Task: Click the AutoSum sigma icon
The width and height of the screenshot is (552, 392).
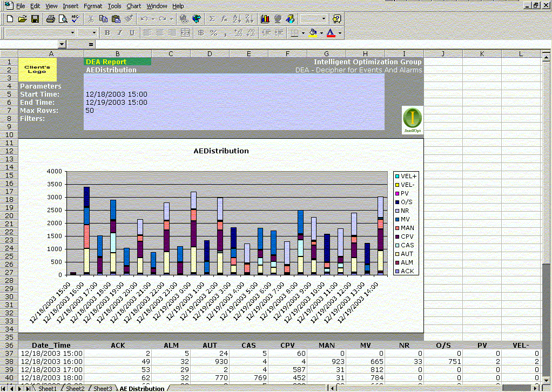Action: coord(212,19)
